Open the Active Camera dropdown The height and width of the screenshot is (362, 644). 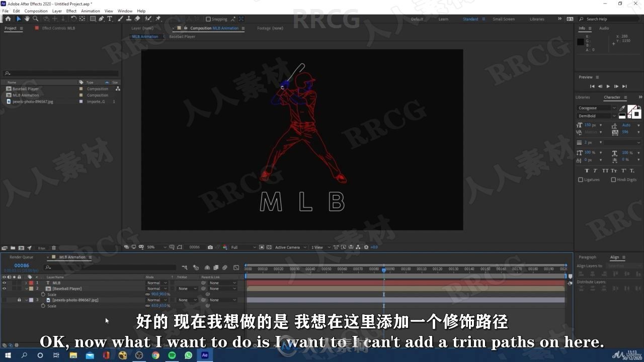[x=290, y=247]
